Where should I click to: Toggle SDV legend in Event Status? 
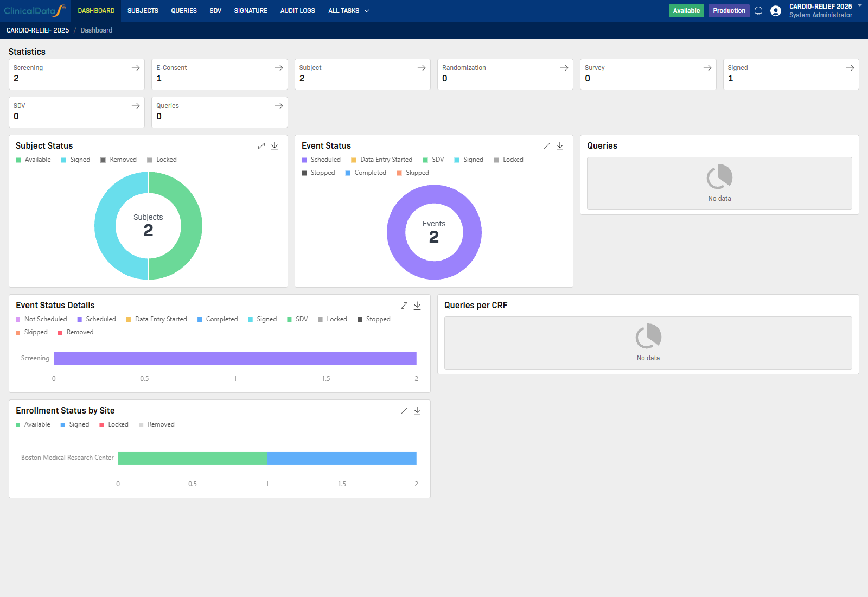[x=433, y=160]
